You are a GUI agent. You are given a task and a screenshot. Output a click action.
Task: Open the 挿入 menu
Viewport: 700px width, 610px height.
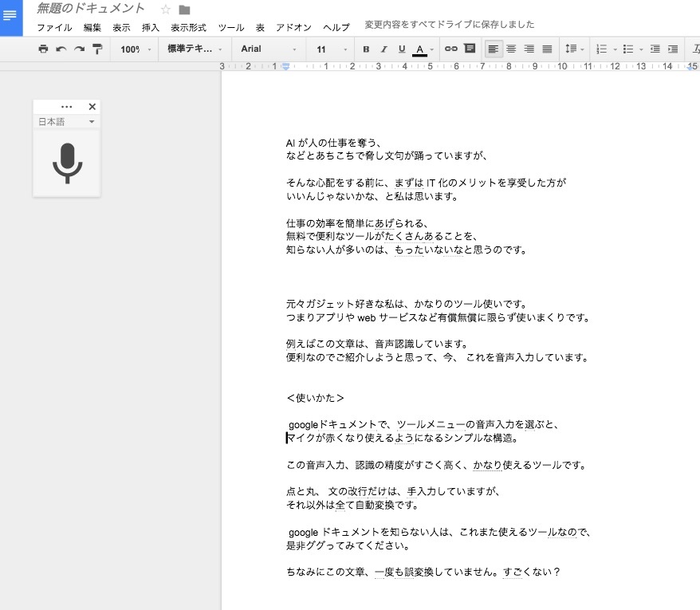151,28
